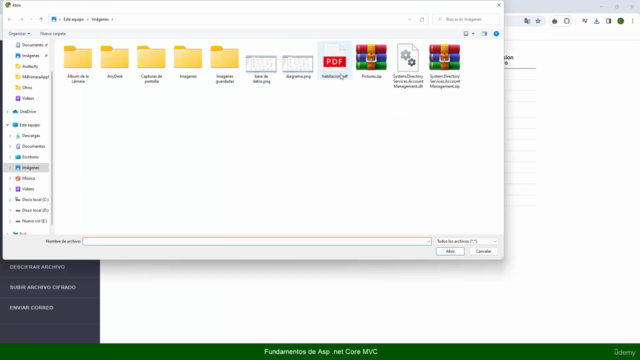Select the AccountManagement.zip archive
Screen dimensions: 640x360
444,66
